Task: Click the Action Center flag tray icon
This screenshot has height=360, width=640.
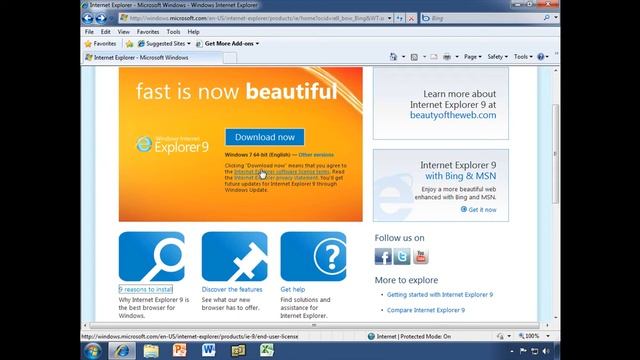Action: click(x=523, y=351)
